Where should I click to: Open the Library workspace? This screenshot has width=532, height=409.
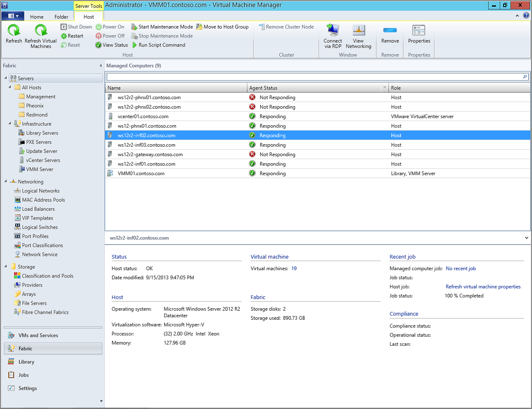point(53,362)
